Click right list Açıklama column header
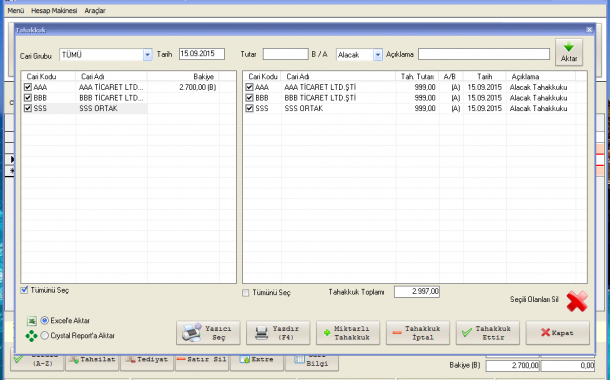Viewport: 610px width, 380px height. [541, 77]
